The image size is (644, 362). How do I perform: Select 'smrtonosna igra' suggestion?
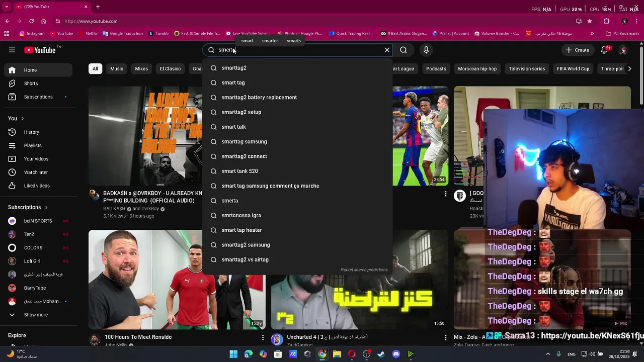click(297, 215)
